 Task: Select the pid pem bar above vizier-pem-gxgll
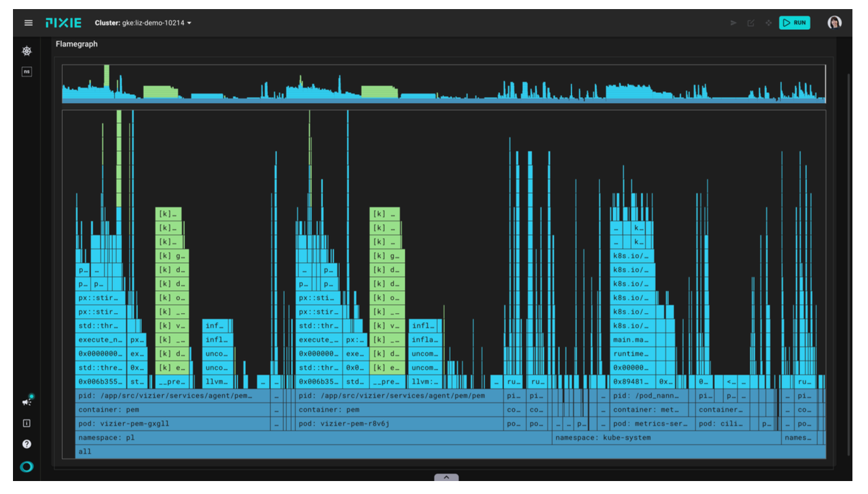[173, 395]
